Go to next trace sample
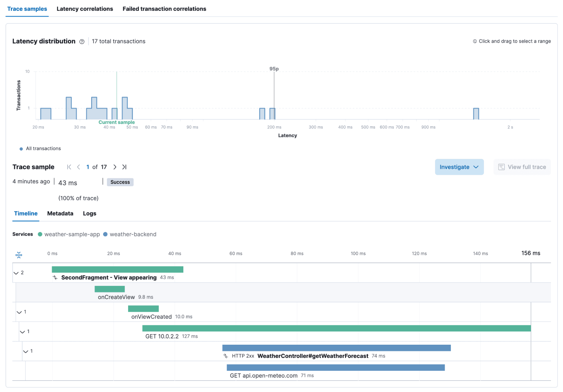Image resolution: width=563 pixels, height=392 pixels. (115, 167)
